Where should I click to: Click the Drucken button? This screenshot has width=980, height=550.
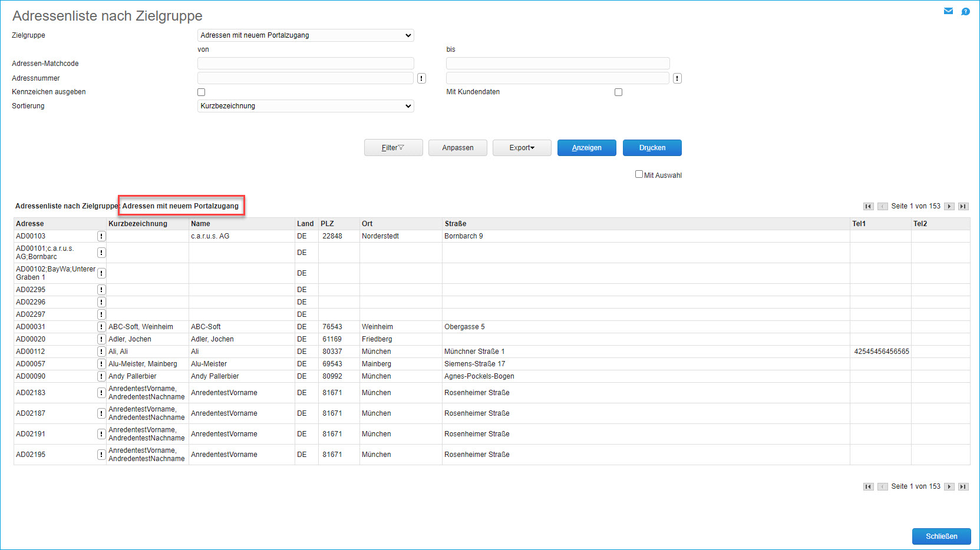[652, 148]
